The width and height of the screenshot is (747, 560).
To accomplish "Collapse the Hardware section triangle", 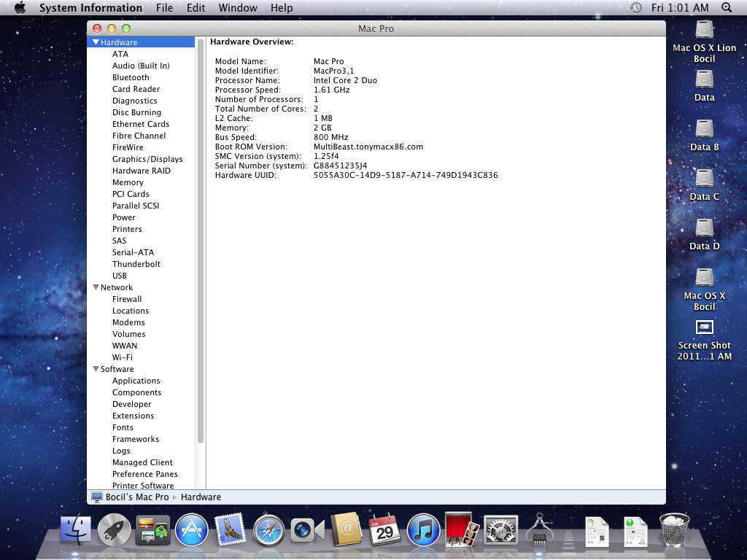I will tap(96, 42).
